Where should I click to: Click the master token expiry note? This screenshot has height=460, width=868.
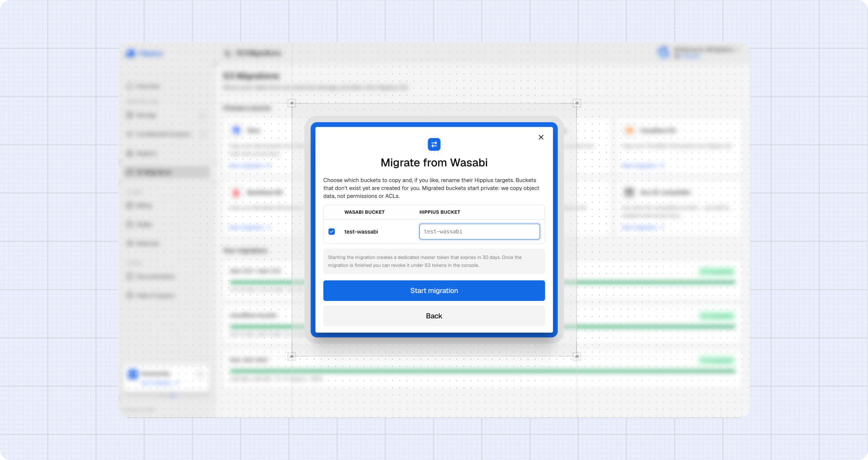tap(434, 261)
